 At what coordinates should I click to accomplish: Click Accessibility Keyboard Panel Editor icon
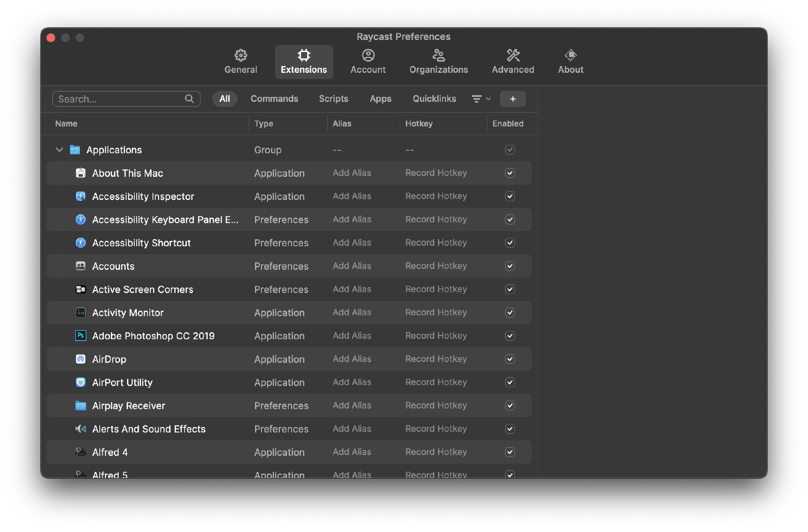(x=80, y=220)
